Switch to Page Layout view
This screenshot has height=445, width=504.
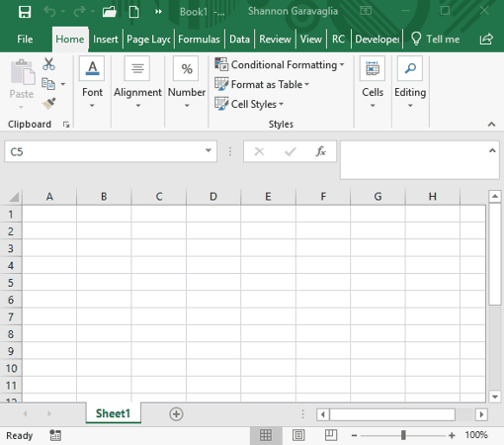point(298,435)
